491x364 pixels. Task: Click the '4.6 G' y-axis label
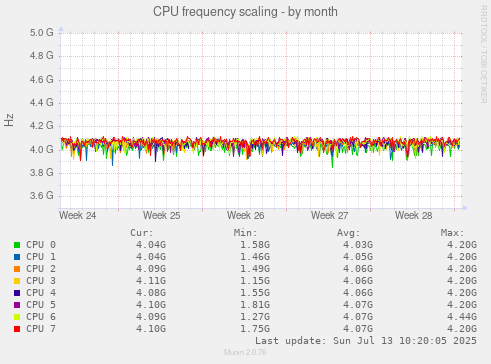(42, 79)
